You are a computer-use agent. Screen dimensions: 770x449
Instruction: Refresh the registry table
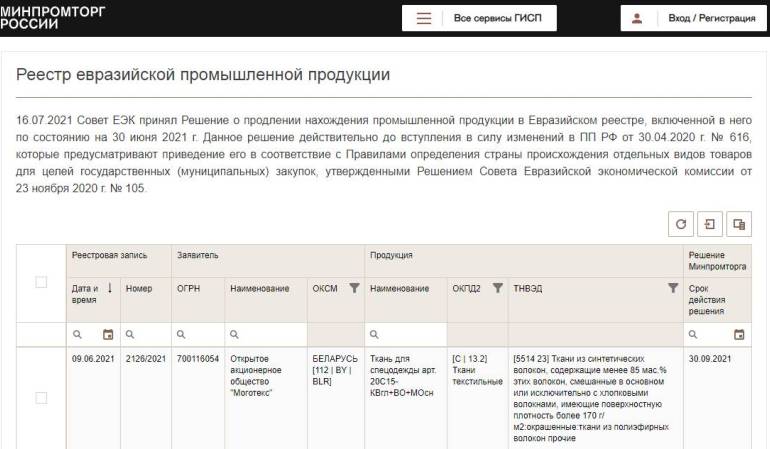point(681,224)
